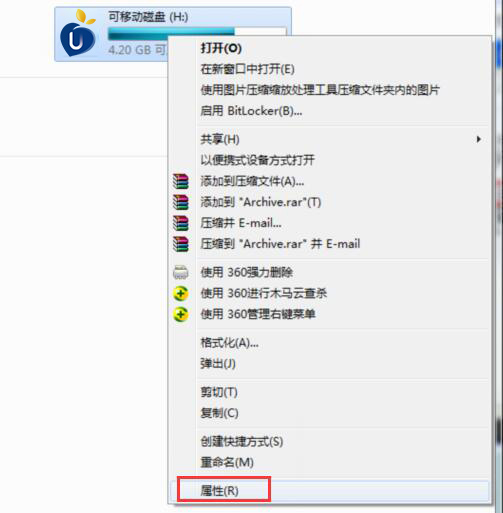Click 360 icon beside 管理右键菜单 entry
Image resolution: width=503 pixels, height=513 pixels.
point(181,314)
